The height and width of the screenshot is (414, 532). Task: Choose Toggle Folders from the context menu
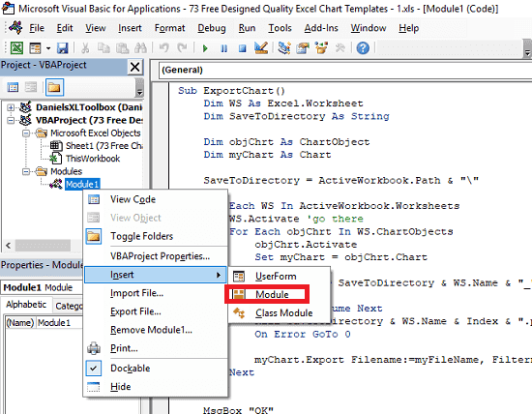pos(156,236)
